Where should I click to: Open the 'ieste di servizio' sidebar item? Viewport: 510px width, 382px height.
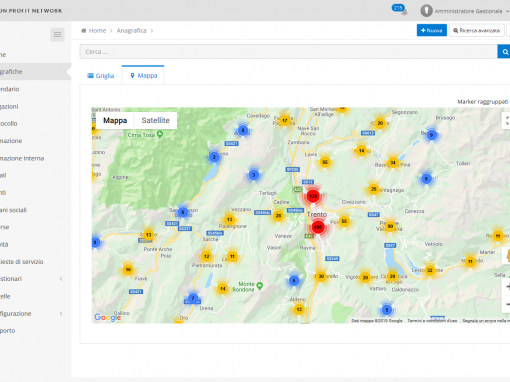(35, 262)
